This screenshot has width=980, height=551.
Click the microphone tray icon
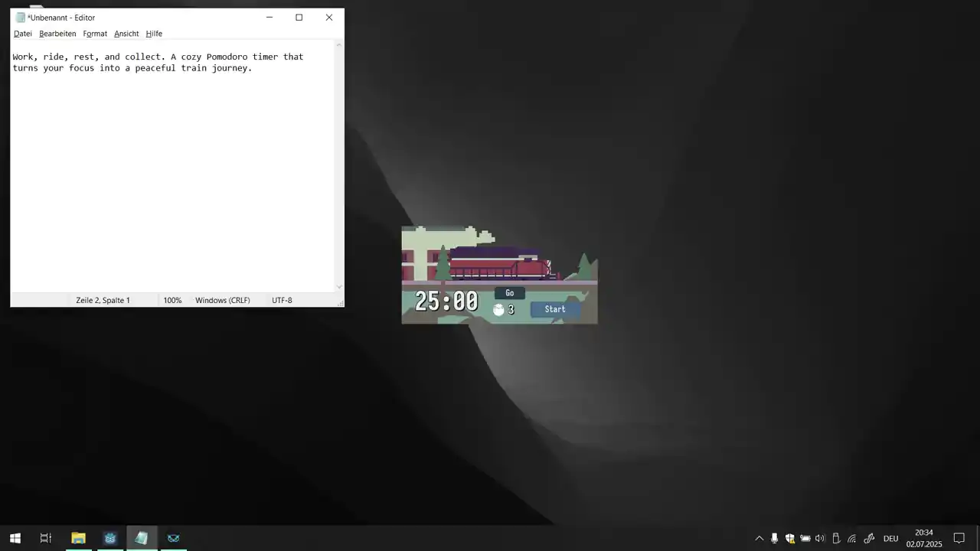pyautogui.click(x=775, y=538)
